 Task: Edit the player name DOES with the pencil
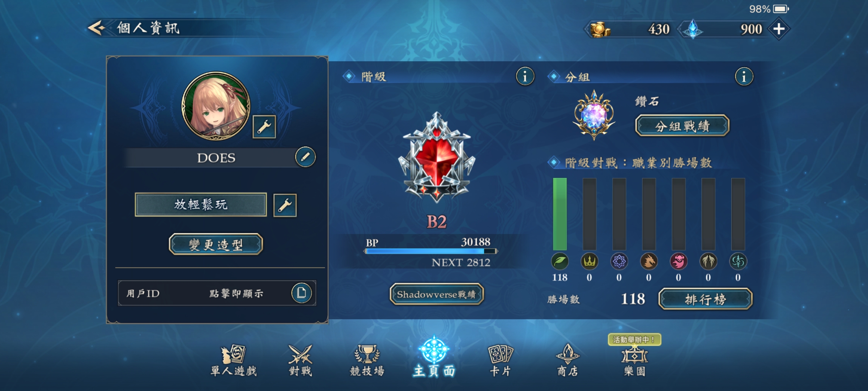click(305, 157)
